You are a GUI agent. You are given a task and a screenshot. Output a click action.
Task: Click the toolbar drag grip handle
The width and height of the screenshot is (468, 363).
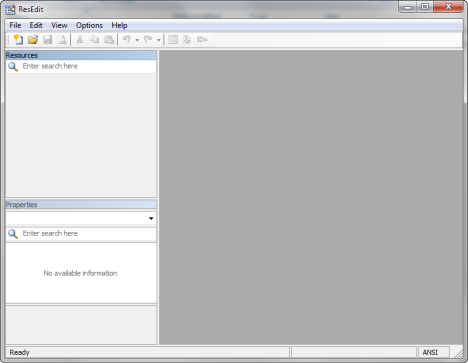click(8, 40)
